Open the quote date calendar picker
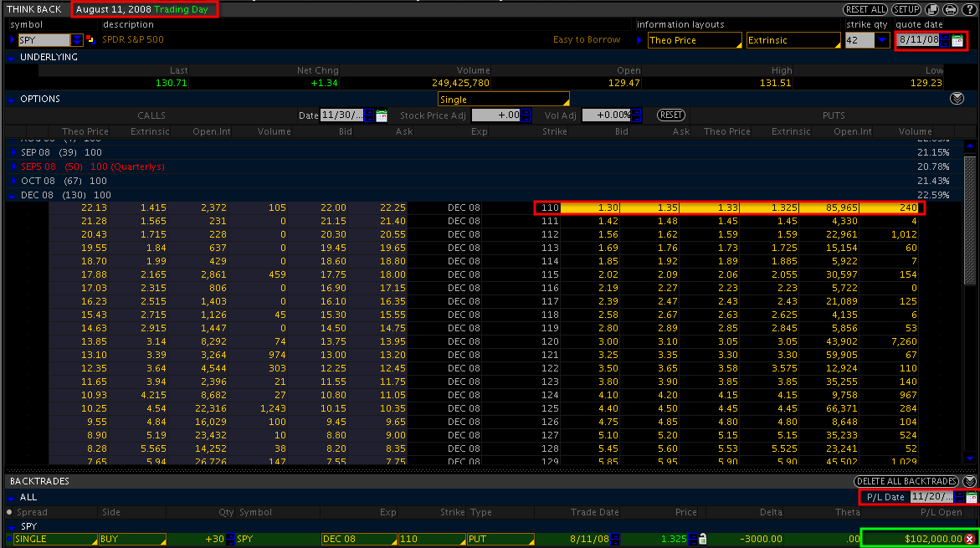Screen dimensions: 980x548 point(957,40)
